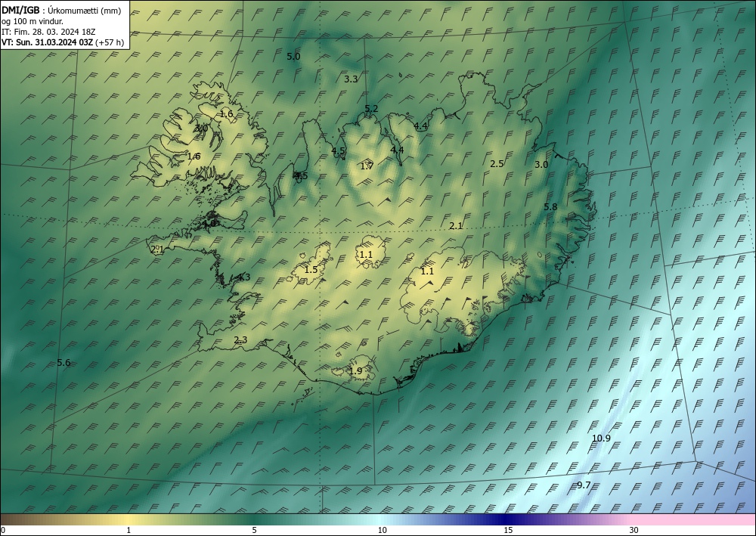Pick the pale yellow segment of the color bar

click(129, 520)
